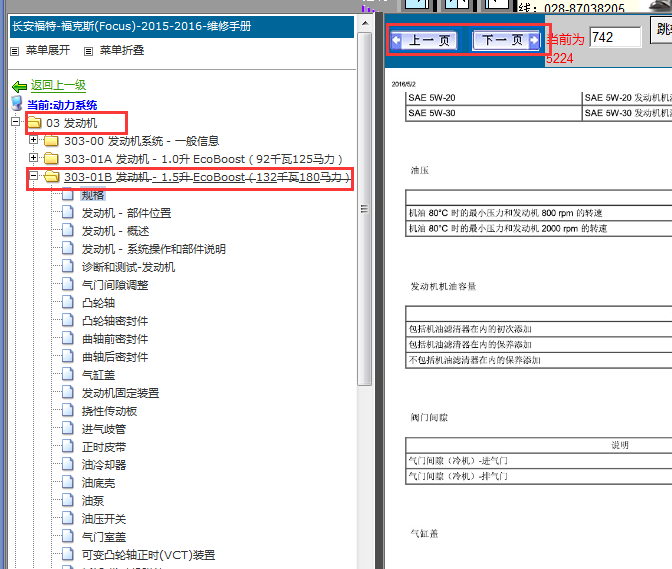
Task: Open 进气歧管 page
Action: pyautogui.click(x=104, y=429)
